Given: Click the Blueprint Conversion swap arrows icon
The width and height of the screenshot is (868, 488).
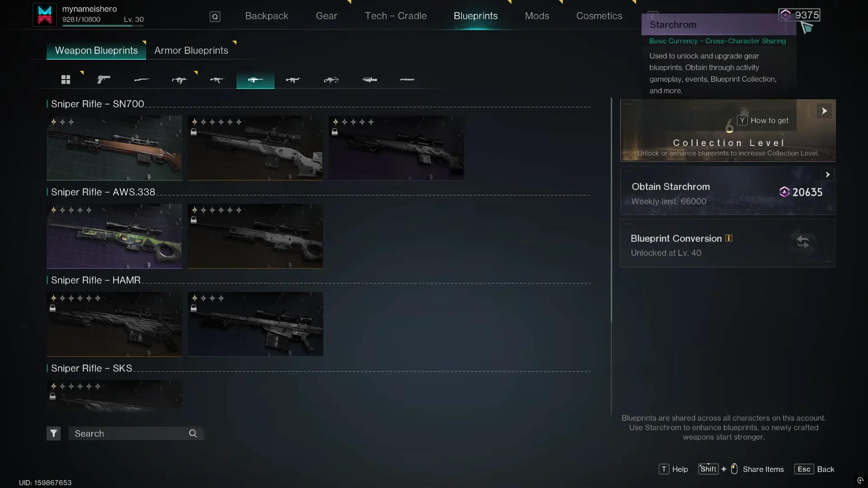Looking at the screenshot, I should coord(803,242).
